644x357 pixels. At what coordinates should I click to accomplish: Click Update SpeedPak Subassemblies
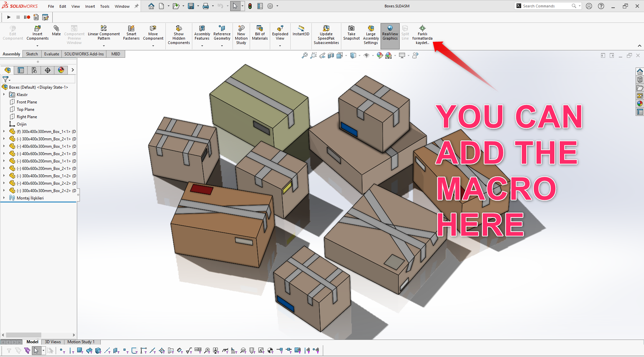[x=326, y=35]
